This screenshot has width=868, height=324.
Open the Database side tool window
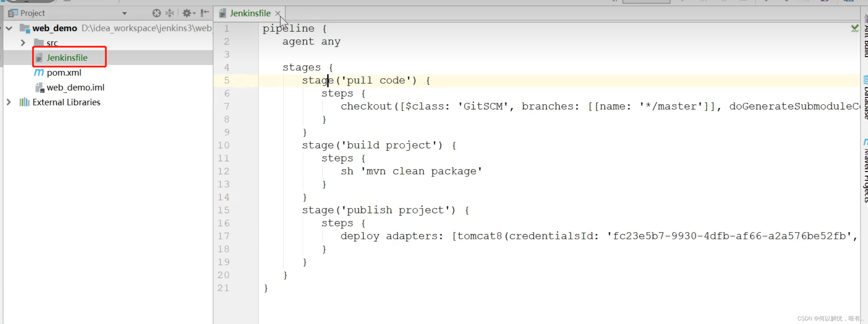(x=865, y=98)
